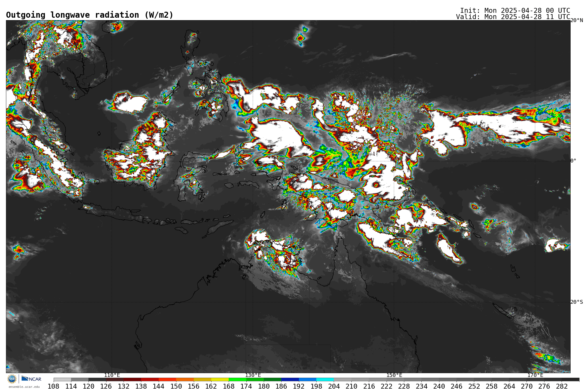
Task: Pick the bright red 144–150 colorbar swatch
Action: [x=167, y=379]
